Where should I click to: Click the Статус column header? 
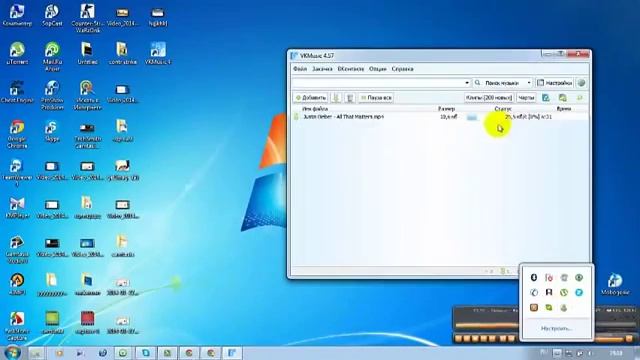(502, 109)
